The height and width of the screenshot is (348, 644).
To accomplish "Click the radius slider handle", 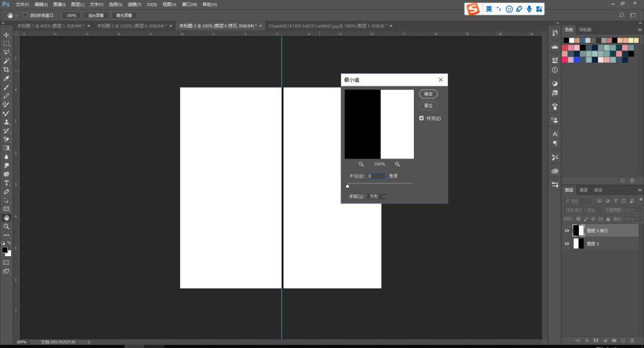I will click(x=348, y=186).
